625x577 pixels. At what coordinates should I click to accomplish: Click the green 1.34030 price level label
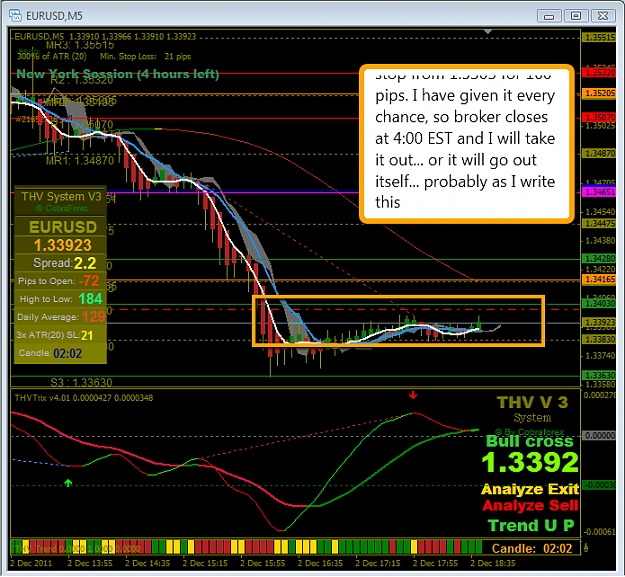[599, 304]
